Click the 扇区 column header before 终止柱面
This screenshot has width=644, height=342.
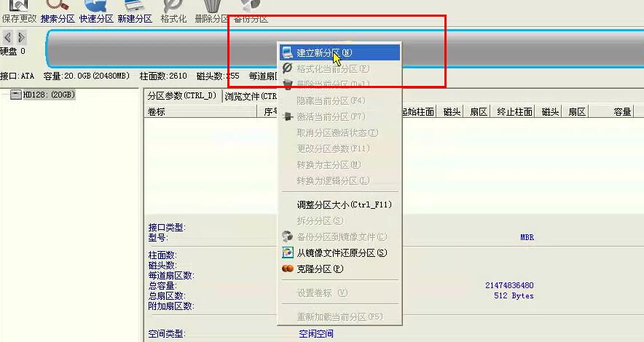pyautogui.click(x=478, y=111)
